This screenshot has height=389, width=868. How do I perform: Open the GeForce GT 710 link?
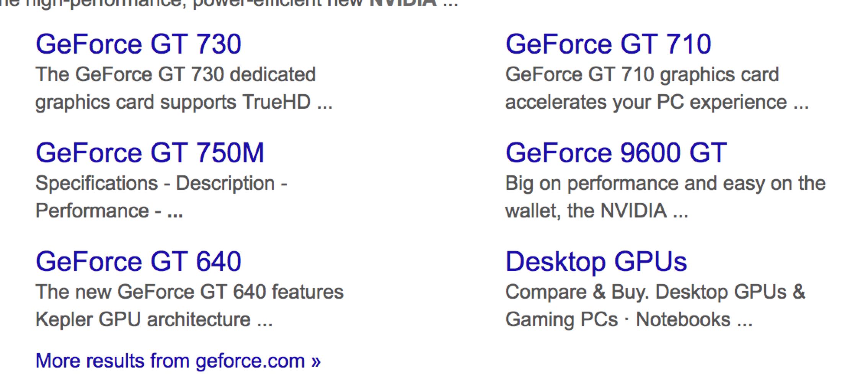[608, 44]
